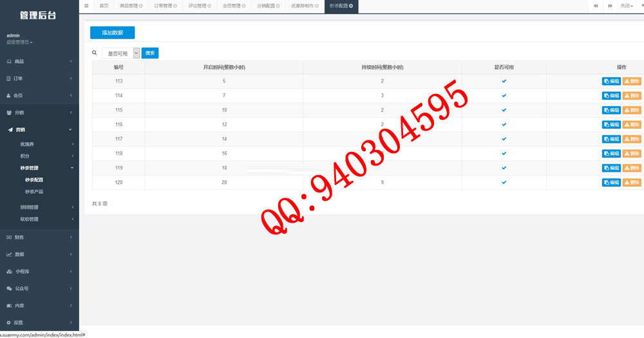Open the 小程序 sidebar section

click(x=39, y=272)
